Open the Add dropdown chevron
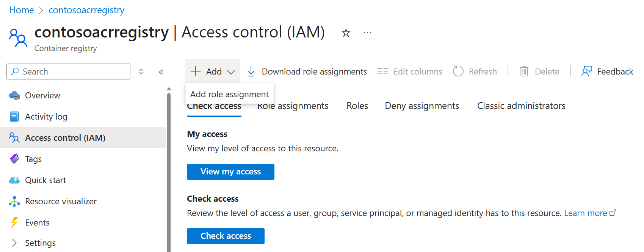Screen dimensions: 644x252 click(x=231, y=72)
